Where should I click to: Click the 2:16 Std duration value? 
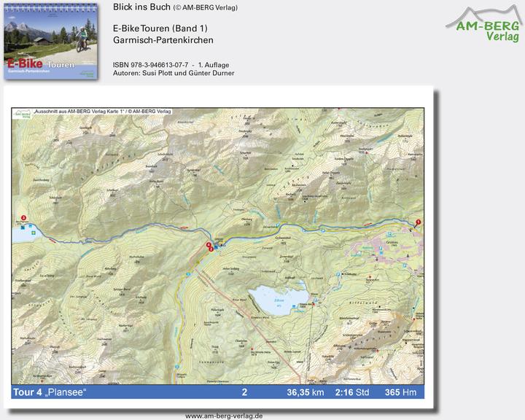(x=352, y=392)
